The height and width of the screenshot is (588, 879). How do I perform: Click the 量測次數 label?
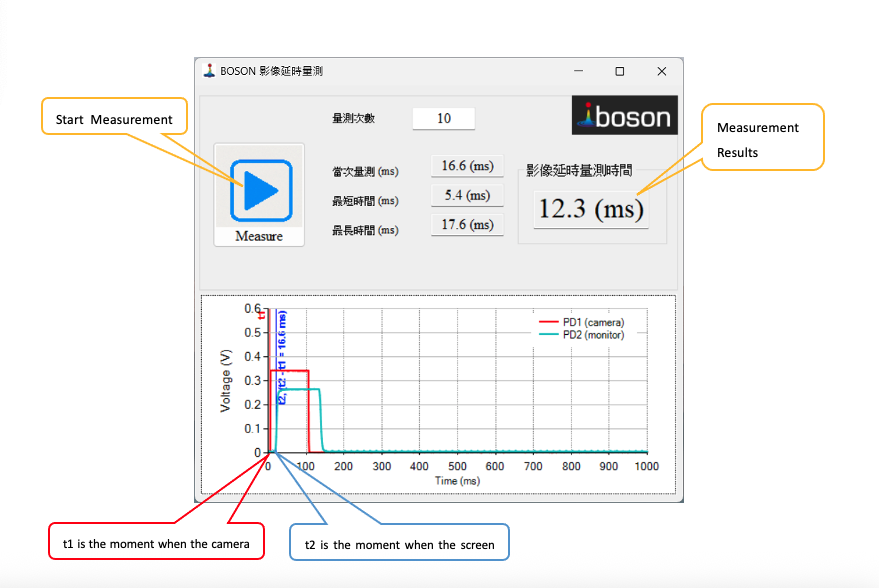353,118
